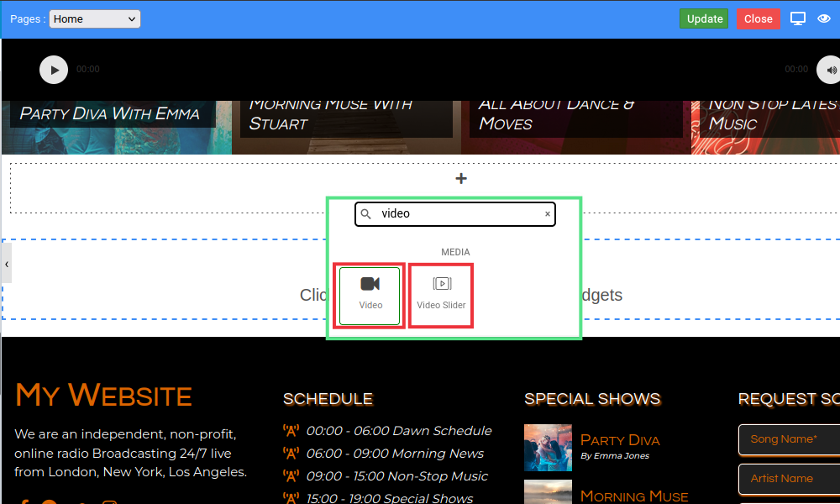Switch to desktop device preview icon
The width and height of the screenshot is (840, 504).
(x=798, y=18)
